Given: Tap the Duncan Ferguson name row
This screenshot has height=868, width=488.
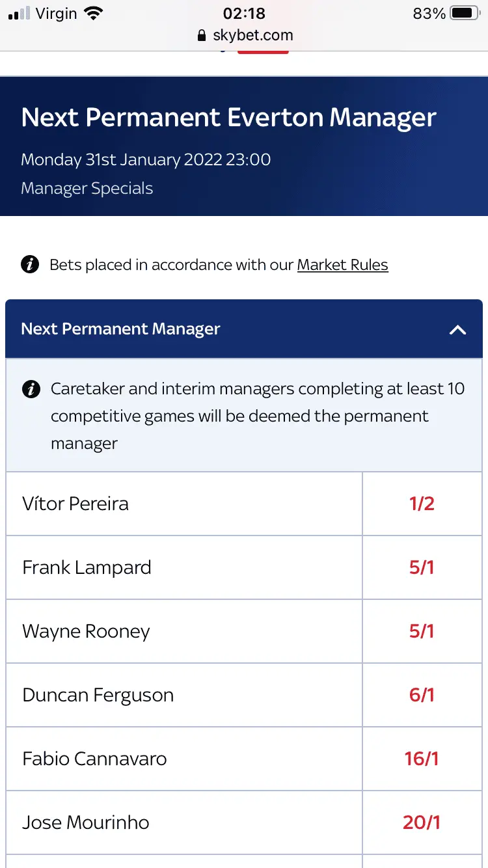Looking at the screenshot, I should (x=98, y=695).
